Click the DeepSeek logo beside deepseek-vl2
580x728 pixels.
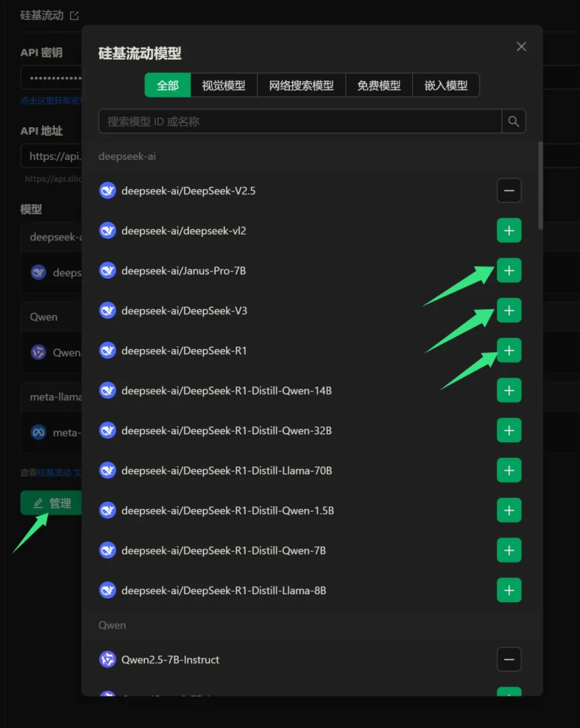pos(107,230)
